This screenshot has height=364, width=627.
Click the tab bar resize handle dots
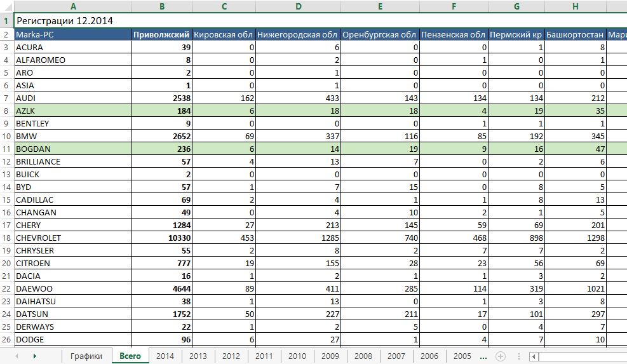pos(519,356)
